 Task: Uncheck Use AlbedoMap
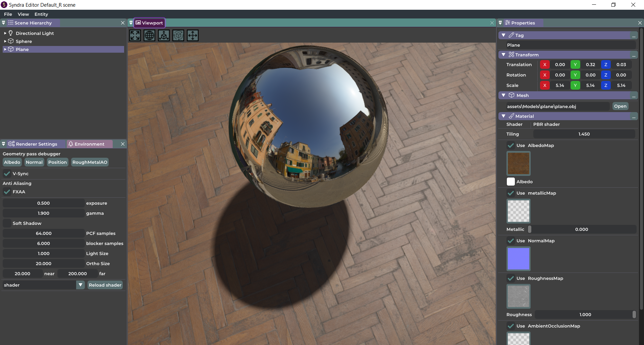click(x=511, y=145)
